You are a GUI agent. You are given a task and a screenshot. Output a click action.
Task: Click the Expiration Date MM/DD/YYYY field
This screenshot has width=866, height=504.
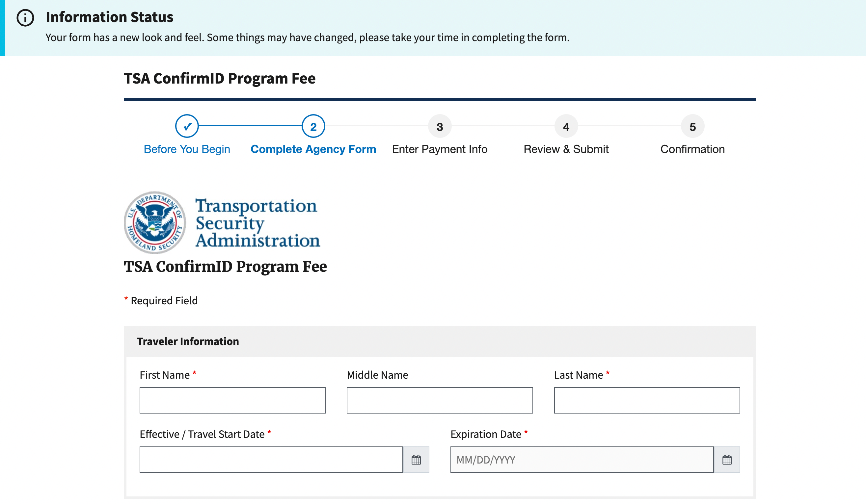click(x=582, y=459)
